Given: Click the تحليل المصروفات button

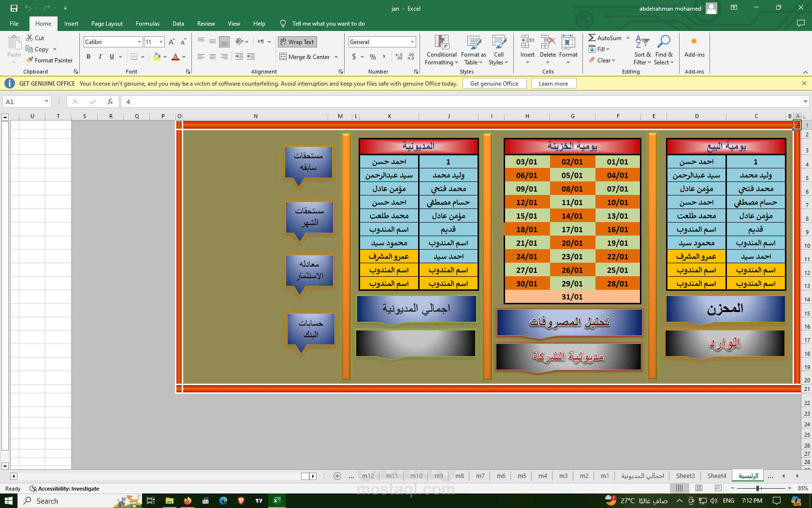Looking at the screenshot, I should coord(569,323).
